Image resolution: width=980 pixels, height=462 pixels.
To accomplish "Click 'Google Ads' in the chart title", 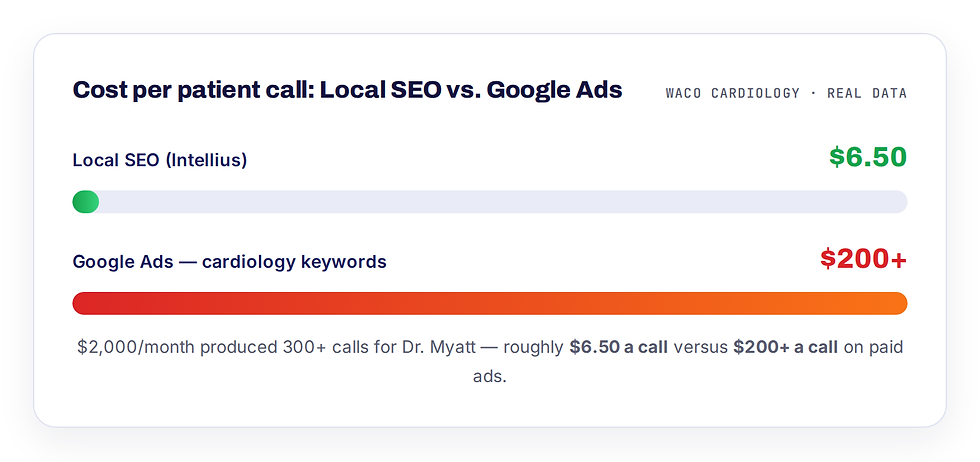I will pyautogui.click(x=554, y=91).
